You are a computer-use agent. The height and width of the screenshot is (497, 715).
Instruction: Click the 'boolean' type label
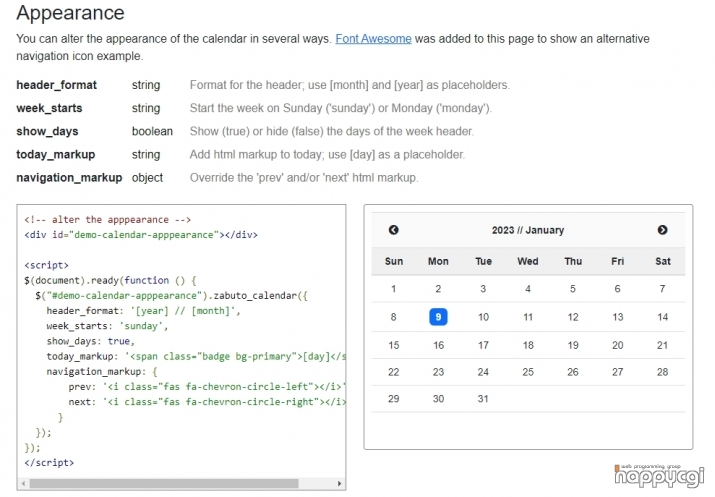click(x=152, y=131)
